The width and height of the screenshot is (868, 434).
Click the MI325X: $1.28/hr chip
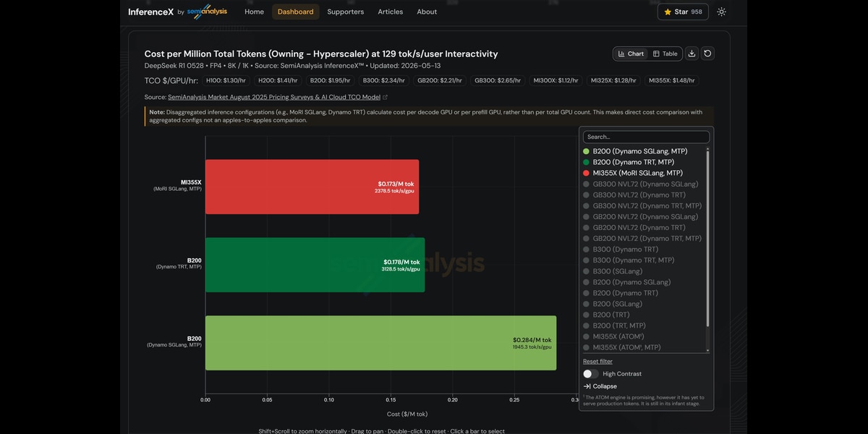point(613,81)
